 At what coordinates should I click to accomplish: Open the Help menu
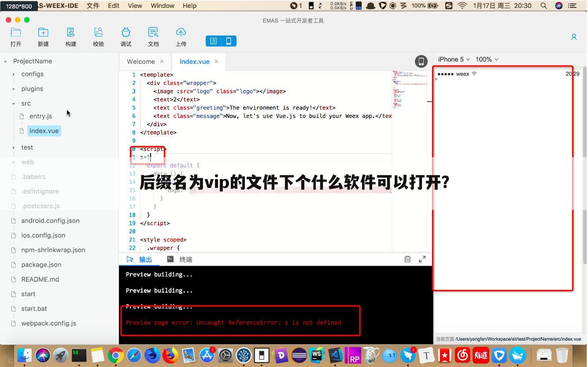click(189, 6)
